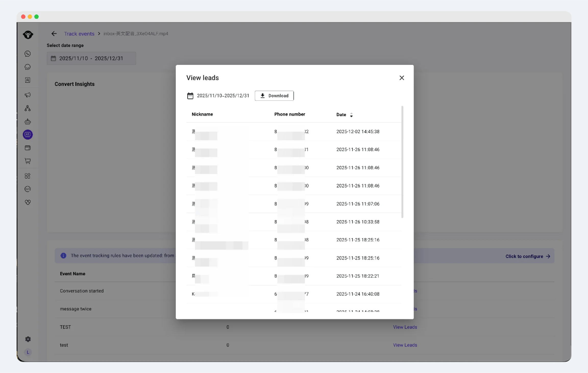Click the L user avatar

[x=28, y=352]
